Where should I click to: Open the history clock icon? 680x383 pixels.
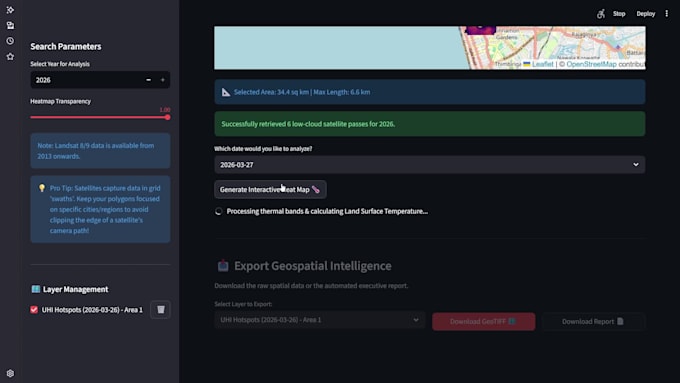[x=10, y=41]
